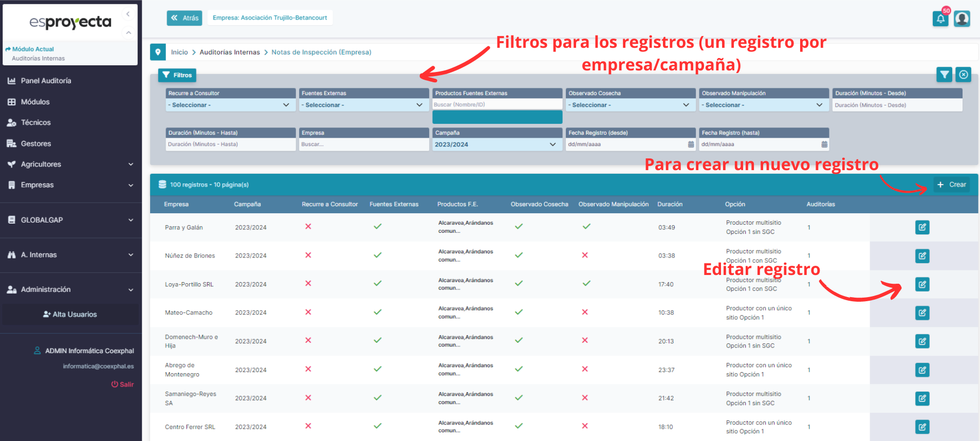Click the Opción column header
The image size is (980, 441).
pyautogui.click(x=735, y=205)
